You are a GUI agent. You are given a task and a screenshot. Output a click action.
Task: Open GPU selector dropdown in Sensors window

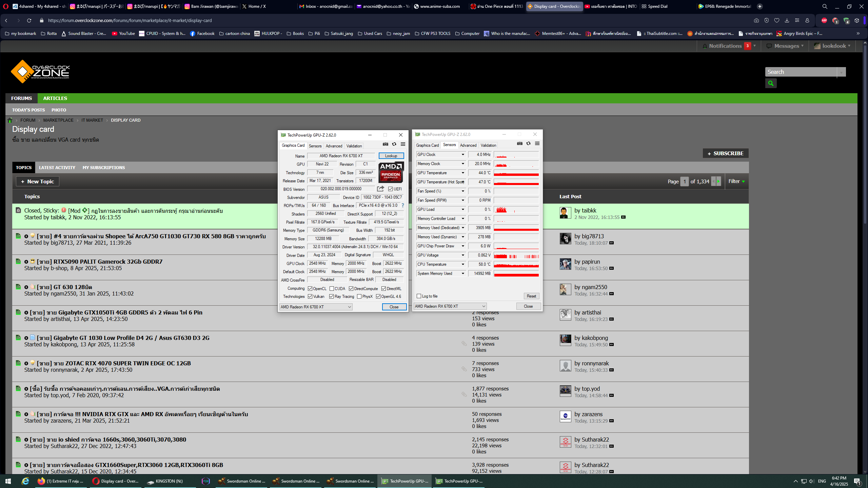[x=450, y=306]
